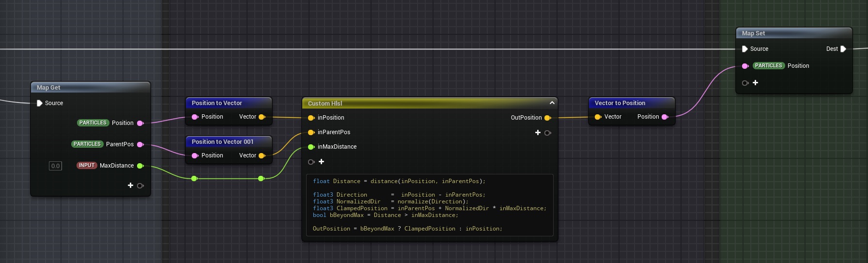Click the bool bBeyondMax code line
Image resolution: width=868 pixels, height=263 pixels.
386,215
